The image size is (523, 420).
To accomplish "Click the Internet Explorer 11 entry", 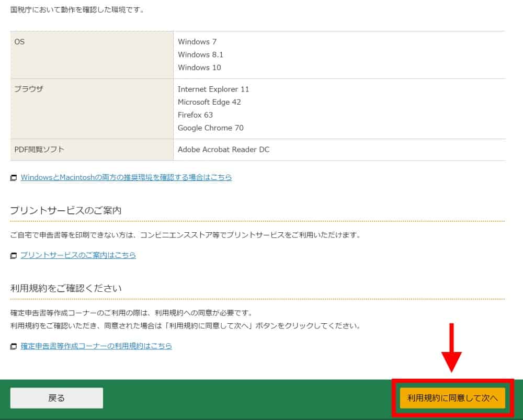I will click(213, 89).
